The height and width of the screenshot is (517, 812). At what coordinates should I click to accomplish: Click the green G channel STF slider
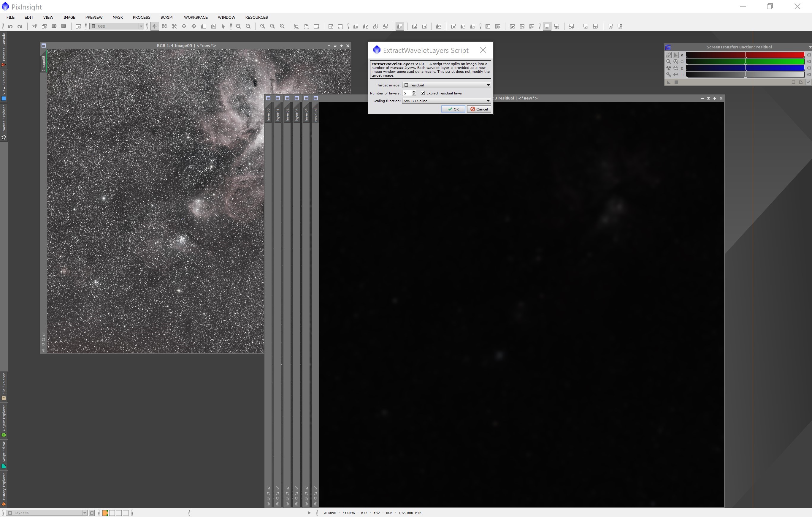[745, 62]
